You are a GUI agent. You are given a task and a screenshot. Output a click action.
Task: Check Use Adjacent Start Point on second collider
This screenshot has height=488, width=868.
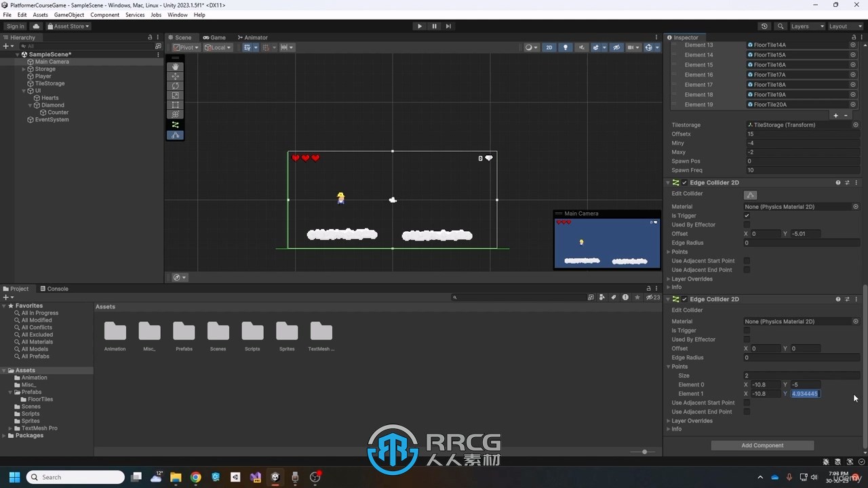click(x=747, y=403)
